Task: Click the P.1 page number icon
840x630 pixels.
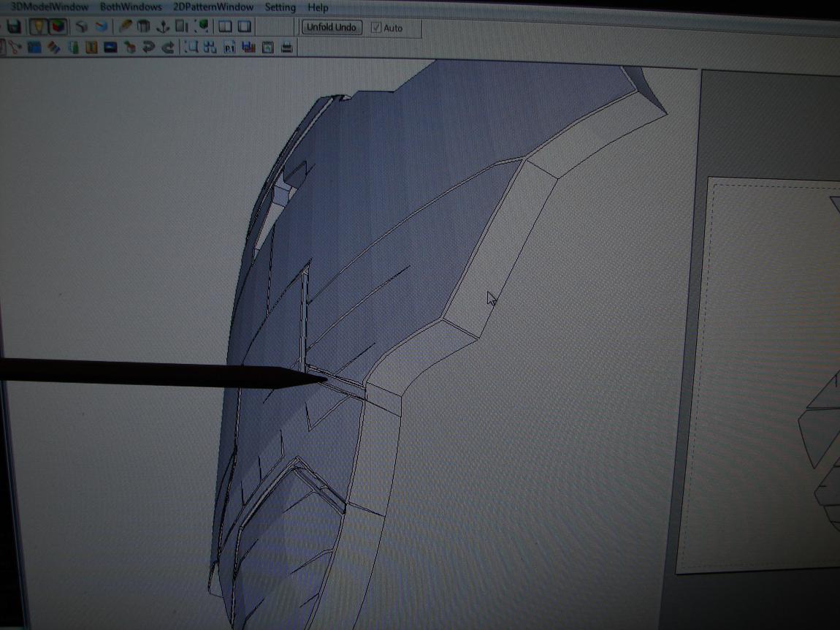Action: (x=229, y=48)
